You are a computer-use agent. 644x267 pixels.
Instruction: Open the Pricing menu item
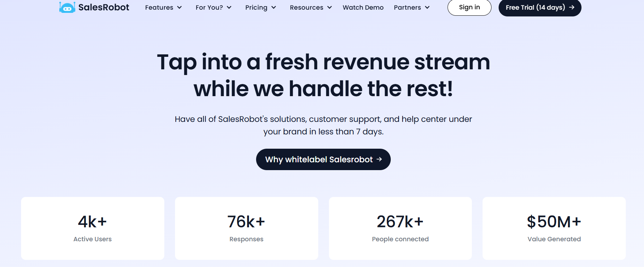point(256,7)
